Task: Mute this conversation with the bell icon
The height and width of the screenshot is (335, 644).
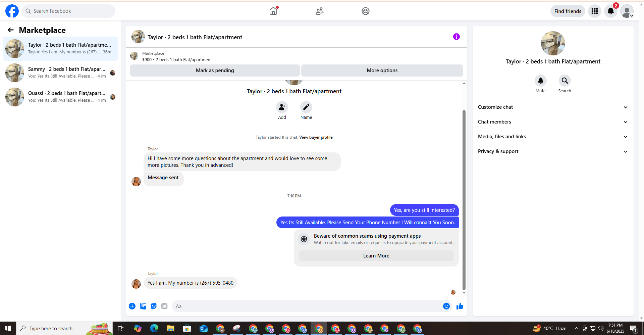Action: point(541,81)
